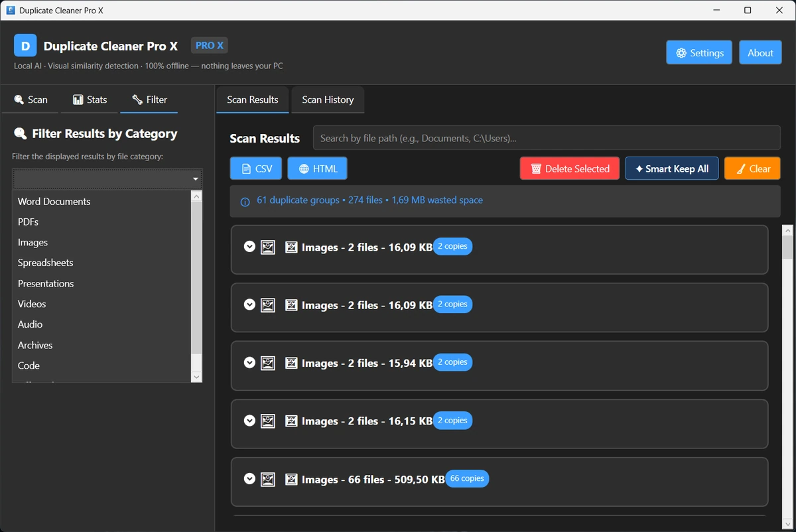
Task: Maximize the Duplicate Cleaner Pro X window
Action: pyautogui.click(x=748, y=10)
